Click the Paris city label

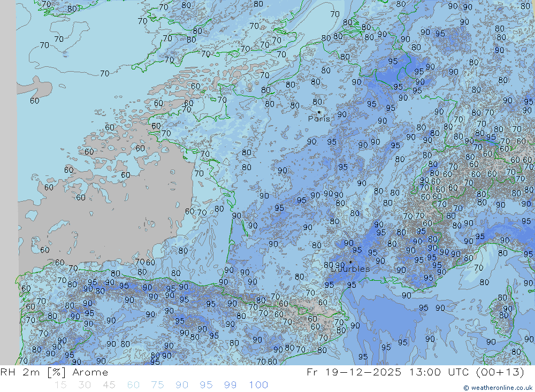click(x=319, y=119)
